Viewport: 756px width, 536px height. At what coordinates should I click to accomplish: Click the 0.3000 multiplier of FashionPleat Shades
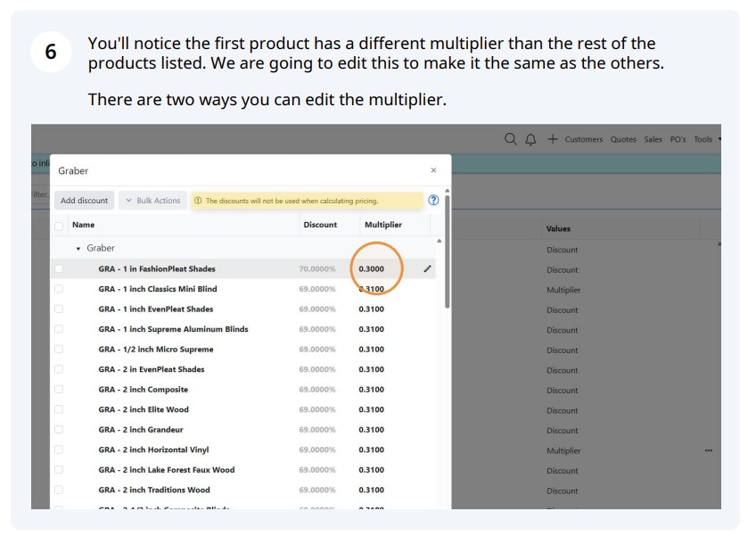tap(371, 268)
